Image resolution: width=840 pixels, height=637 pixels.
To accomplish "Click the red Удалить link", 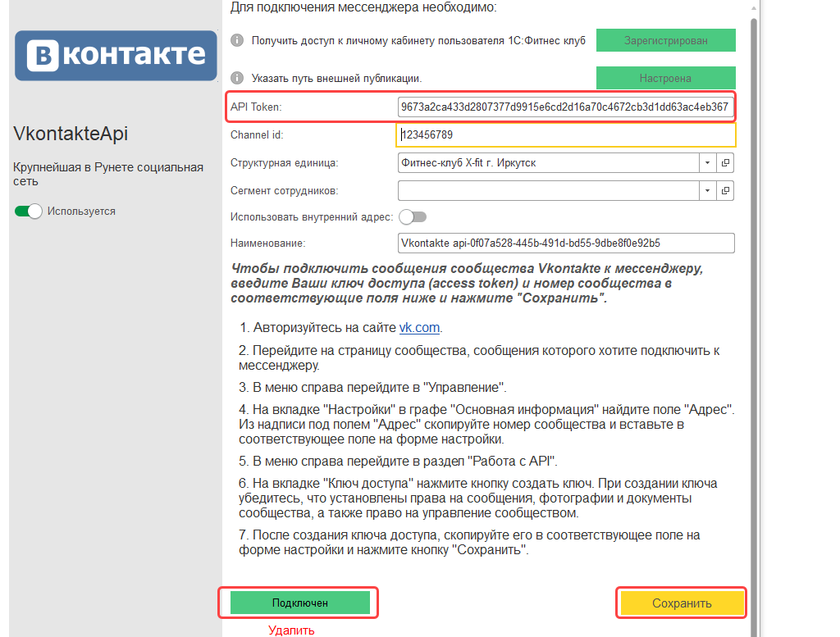I will click(x=291, y=630).
